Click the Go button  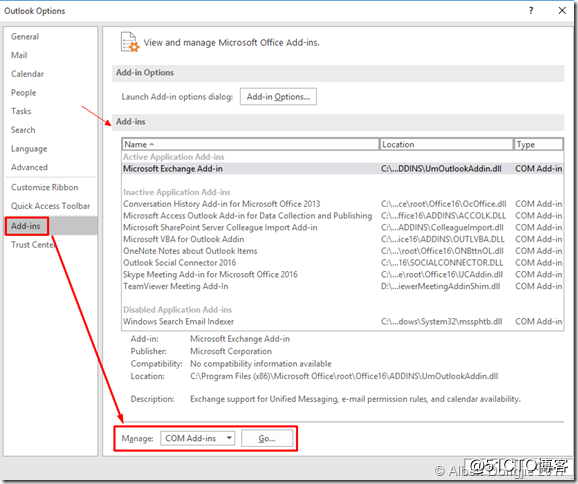[x=267, y=438]
